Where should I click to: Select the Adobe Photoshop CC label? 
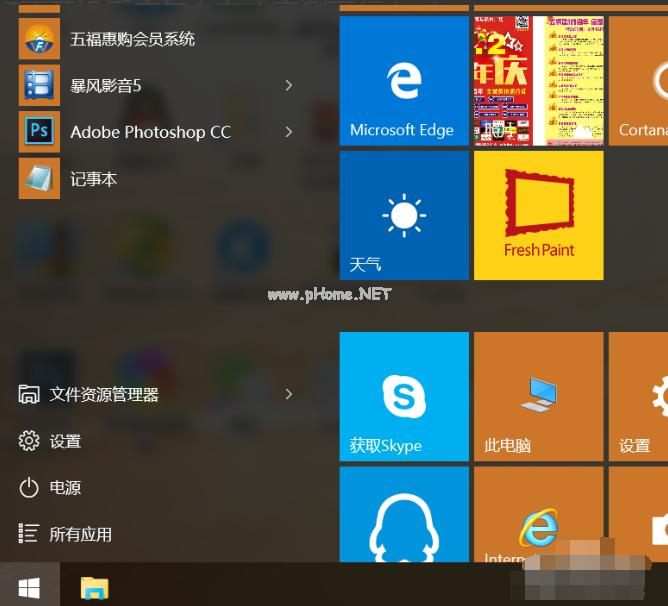tap(150, 132)
